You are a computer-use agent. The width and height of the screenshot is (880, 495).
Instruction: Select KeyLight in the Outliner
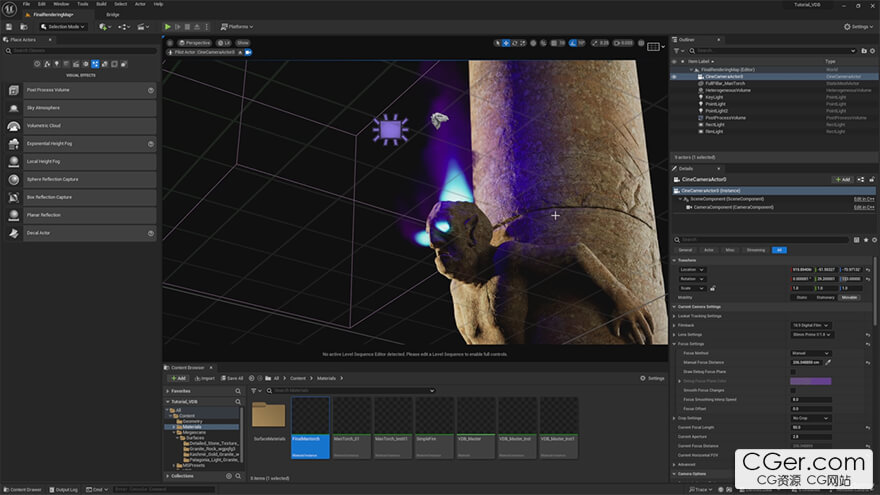pyautogui.click(x=714, y=97)
